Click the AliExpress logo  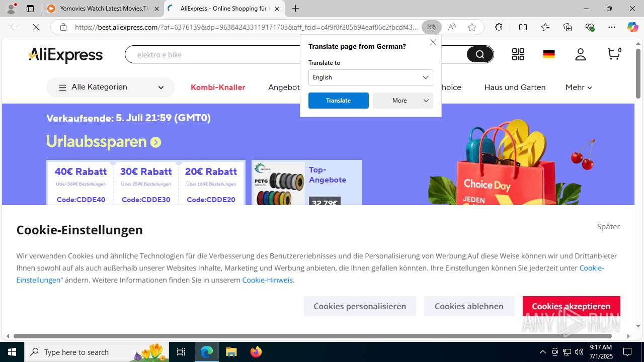(65, 55)
